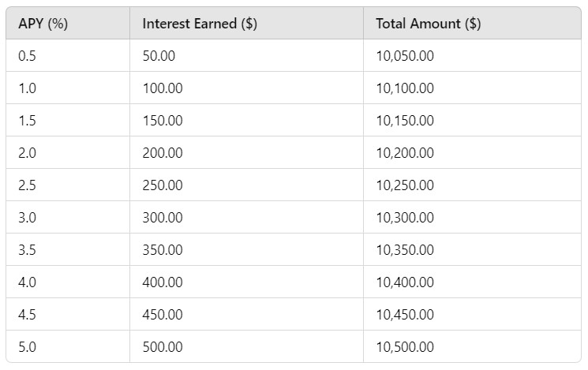Select the 3.5 APY cell

coord(68,249)
